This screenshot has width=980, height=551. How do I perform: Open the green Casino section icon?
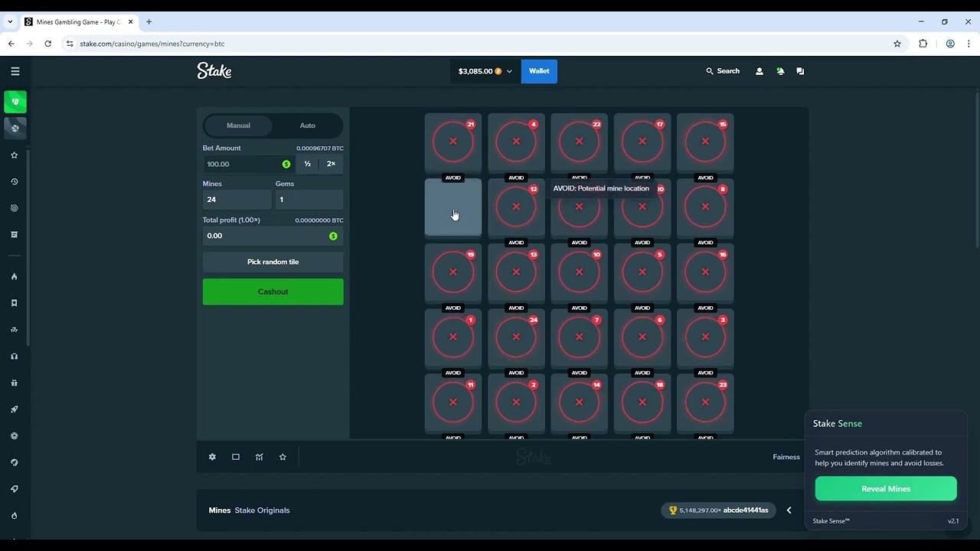tap(15, 102)
